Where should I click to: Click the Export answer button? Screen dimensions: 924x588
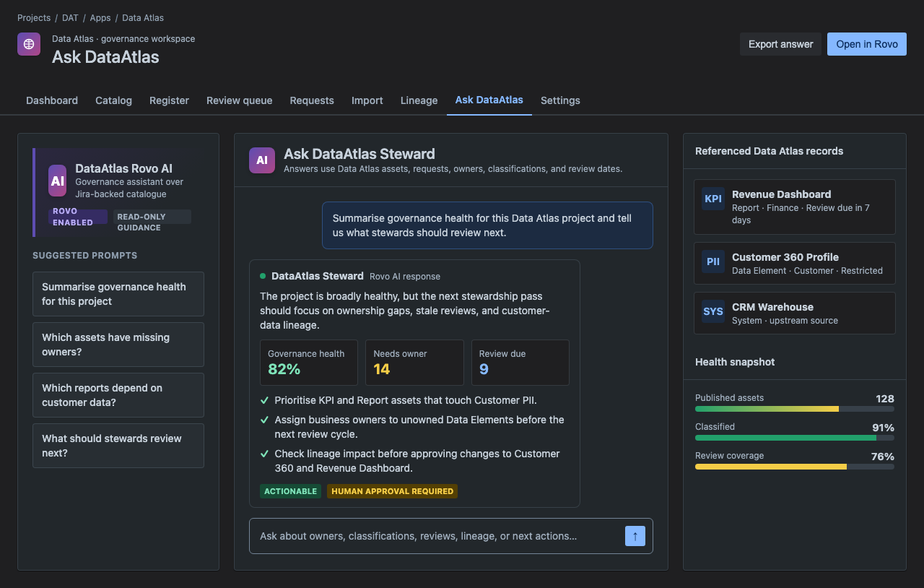781,44
